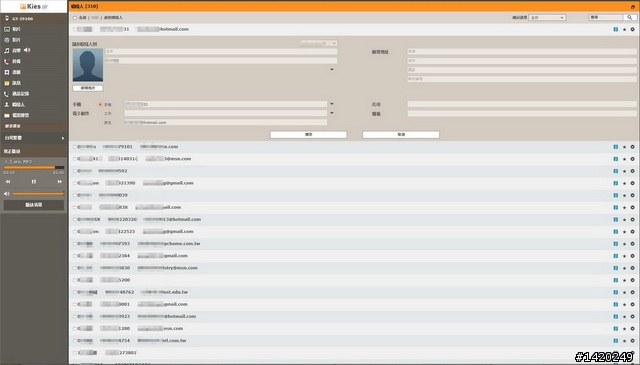Click blue edit icon on the 3923 hotmail row
This screenshot has height=365, width=640.
pyautogui.click(x=616, y=316)
